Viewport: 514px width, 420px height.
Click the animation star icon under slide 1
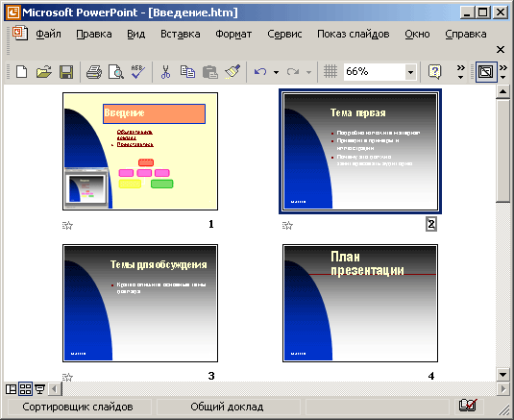coord(67,225)
